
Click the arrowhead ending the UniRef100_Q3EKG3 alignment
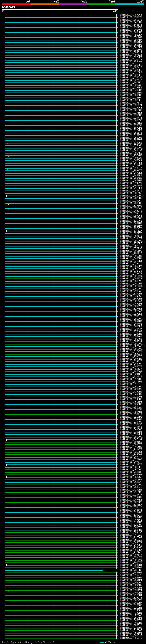pos(102,570)
